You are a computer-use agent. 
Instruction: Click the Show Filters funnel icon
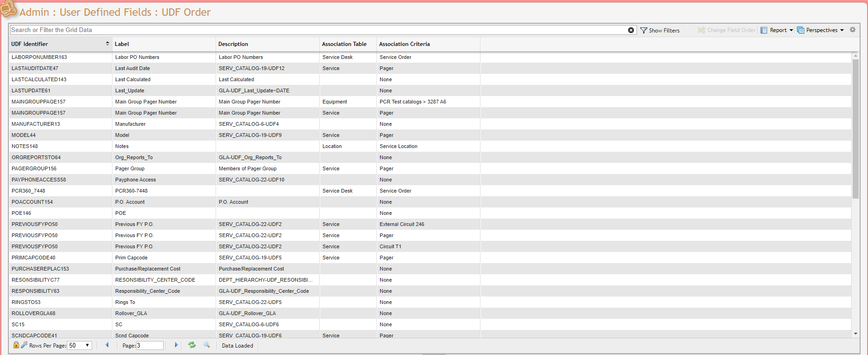[644, 30]
